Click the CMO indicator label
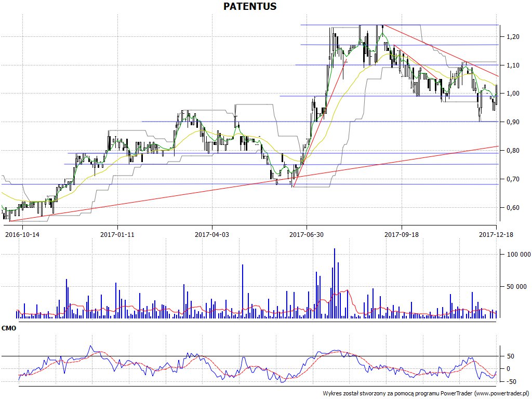The height and width of the screenshot is (399, 532). pyautogui.click(x=9, y=328)
